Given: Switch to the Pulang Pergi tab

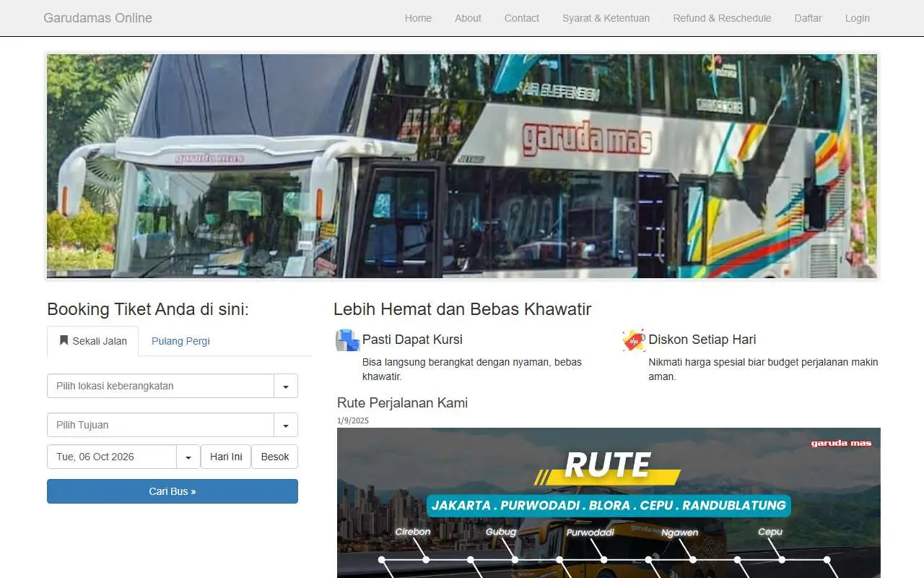Looking at the screenshot, I should click(x=180, y=341).
